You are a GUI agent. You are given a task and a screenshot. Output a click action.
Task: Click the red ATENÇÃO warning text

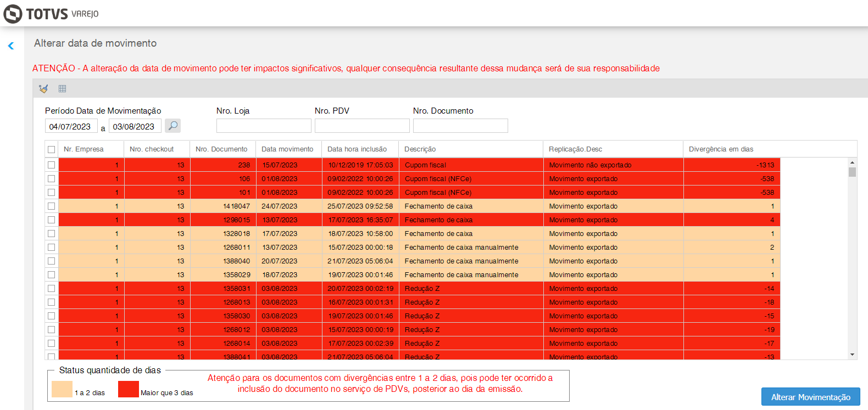pyautogui.click(x=346, y=68)
